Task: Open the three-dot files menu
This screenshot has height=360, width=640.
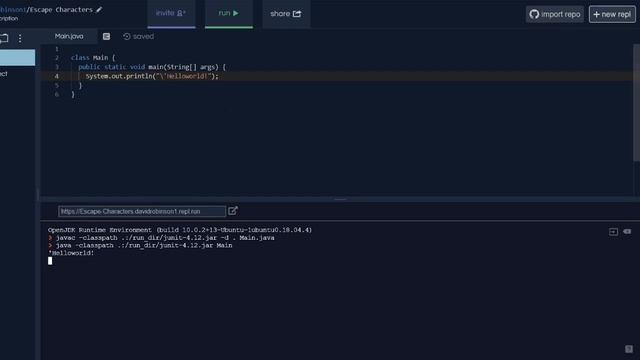Action: click(x=20, y=38)
